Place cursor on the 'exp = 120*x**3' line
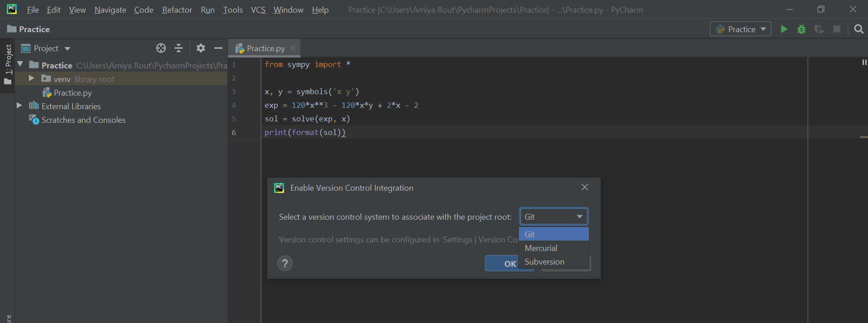 click(342, 105)
